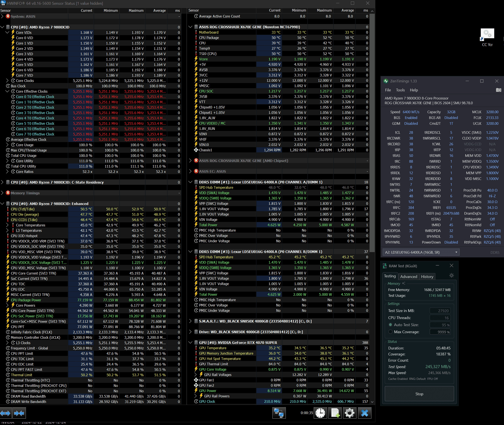504x425 pixels.
Task: Expand the Memory Timings sensor group
Action: (2, 193)
